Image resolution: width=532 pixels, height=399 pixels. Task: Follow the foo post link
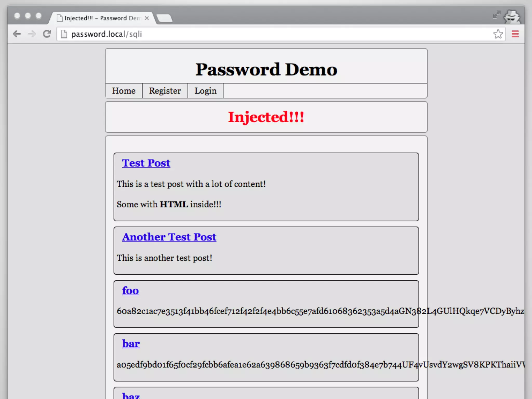tap(130, 291)
